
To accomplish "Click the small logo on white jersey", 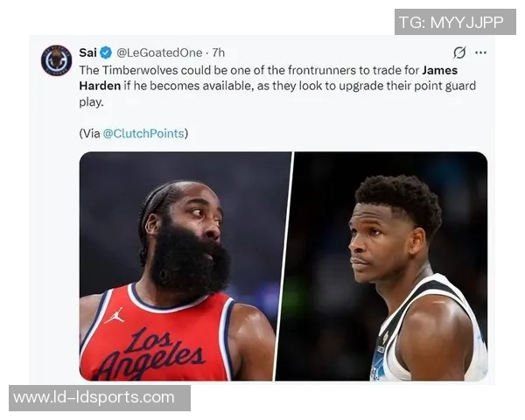I will point(385,336).
